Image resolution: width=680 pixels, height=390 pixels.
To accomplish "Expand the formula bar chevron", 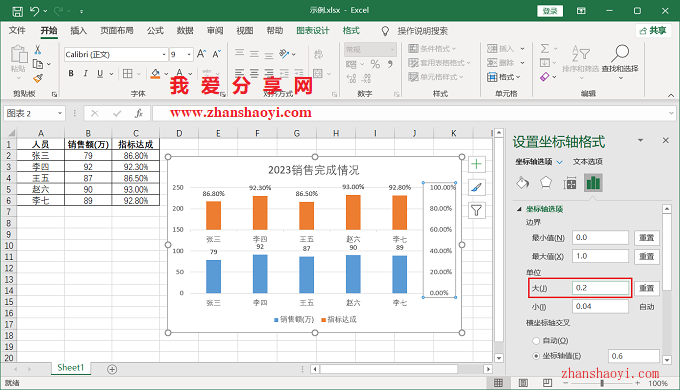I will (x=671, y=114).
